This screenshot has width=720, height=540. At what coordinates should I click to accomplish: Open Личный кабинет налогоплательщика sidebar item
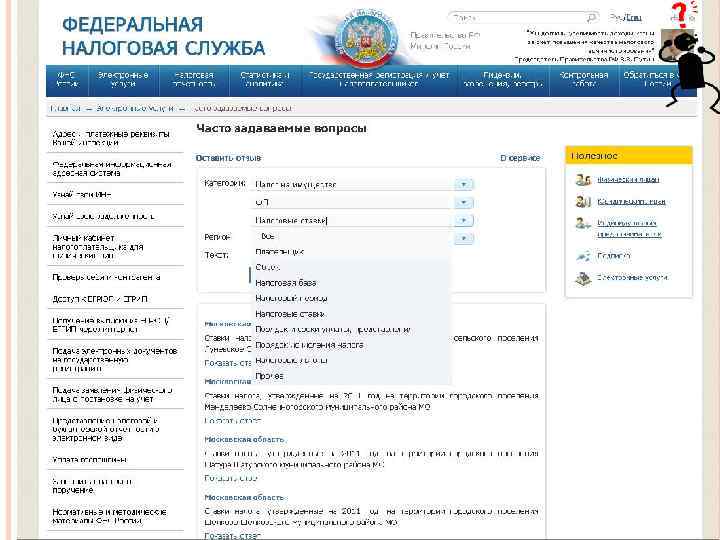115,247
